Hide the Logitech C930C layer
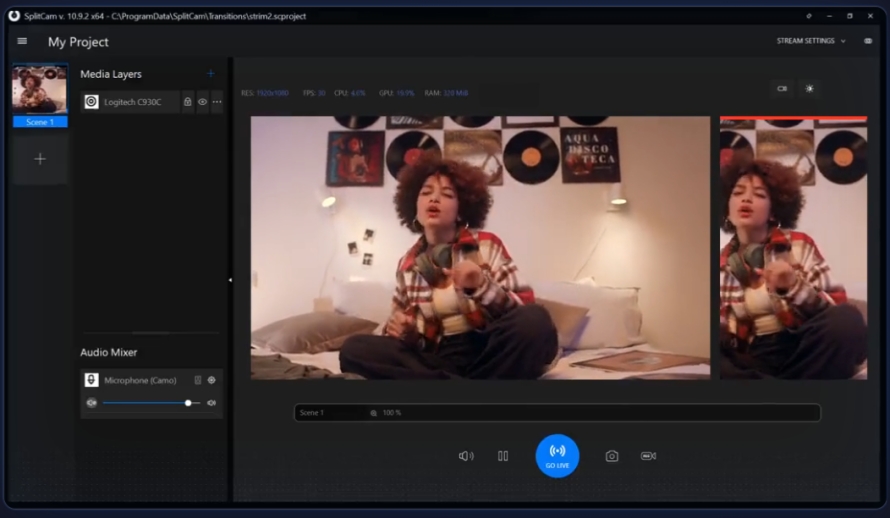 tap(202, 102)
